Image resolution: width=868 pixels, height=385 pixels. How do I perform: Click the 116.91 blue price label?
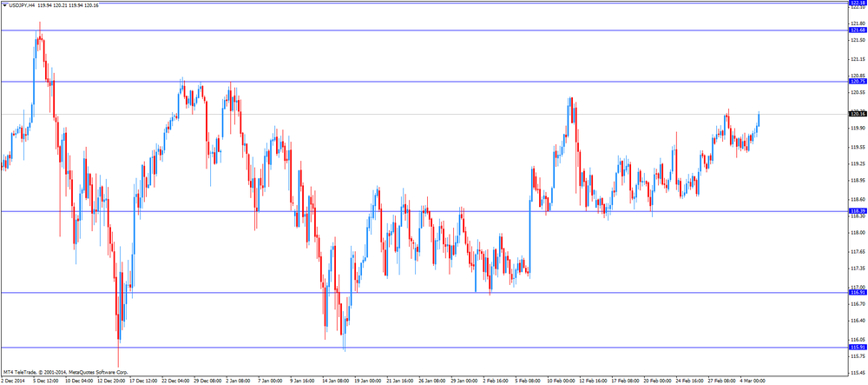click(858, 292)
